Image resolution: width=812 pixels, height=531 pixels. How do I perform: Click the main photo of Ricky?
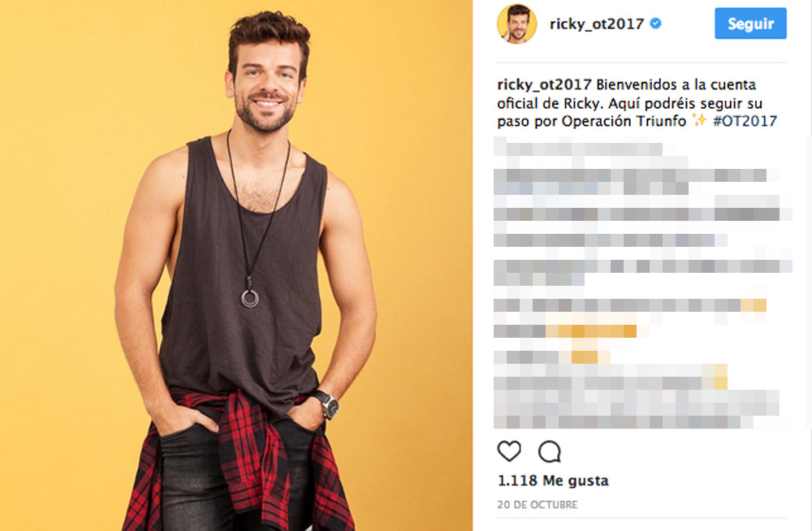pos(236,265)
